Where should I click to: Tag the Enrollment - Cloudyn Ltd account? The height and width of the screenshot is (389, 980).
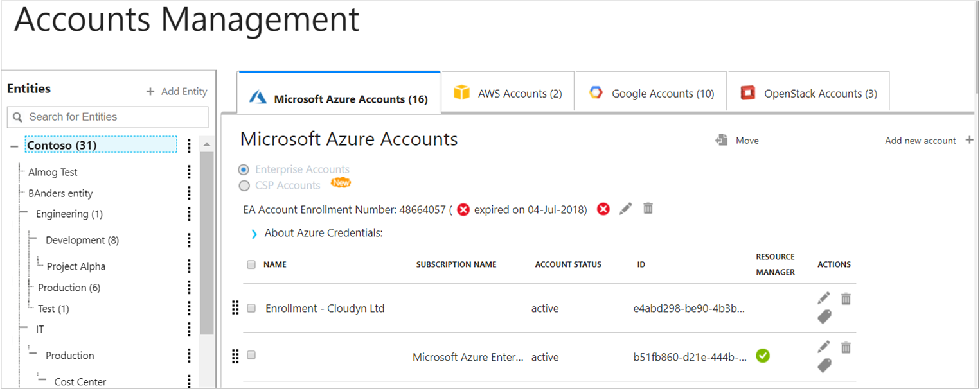coord(824,316)
